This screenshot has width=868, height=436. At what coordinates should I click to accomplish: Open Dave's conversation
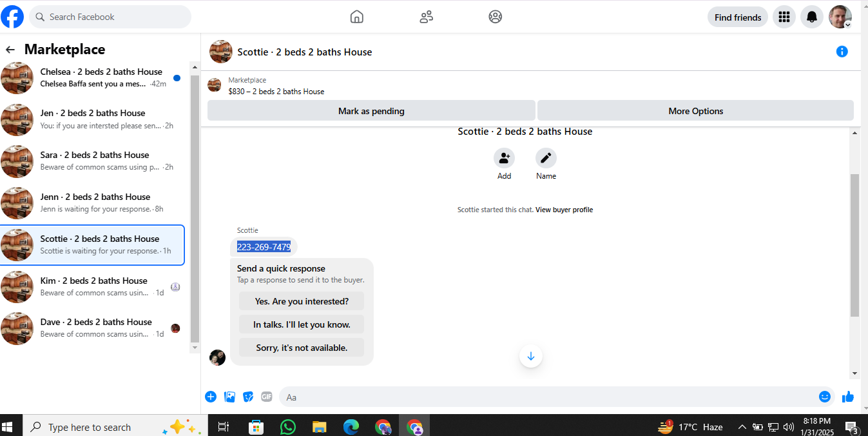point(92,328)
